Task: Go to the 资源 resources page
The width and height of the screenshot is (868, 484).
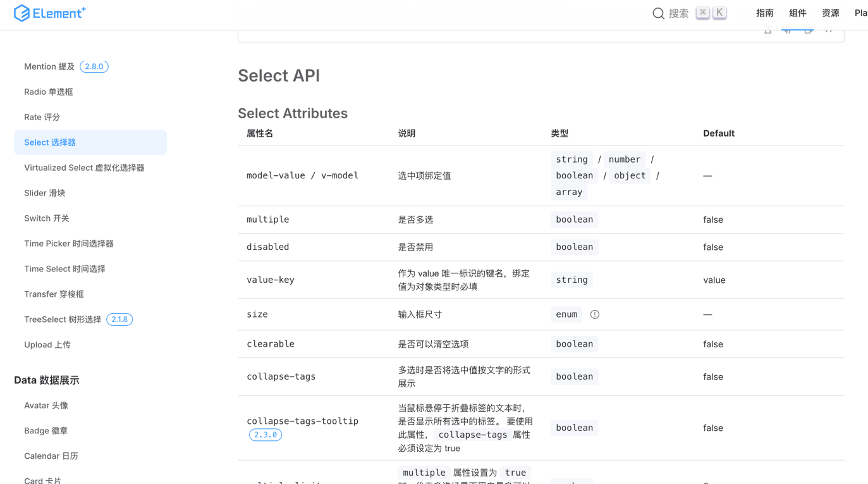Action: coord(830,13)
